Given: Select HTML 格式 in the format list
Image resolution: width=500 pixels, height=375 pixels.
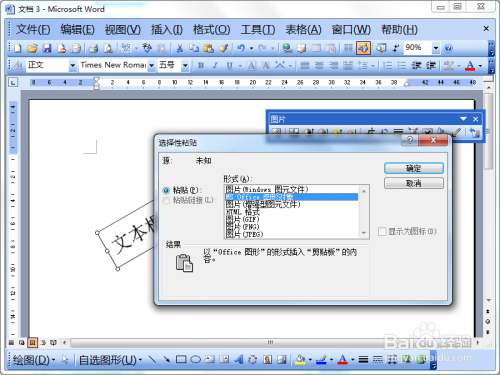Looking at the screenshot, I should (x=291, y=212).
